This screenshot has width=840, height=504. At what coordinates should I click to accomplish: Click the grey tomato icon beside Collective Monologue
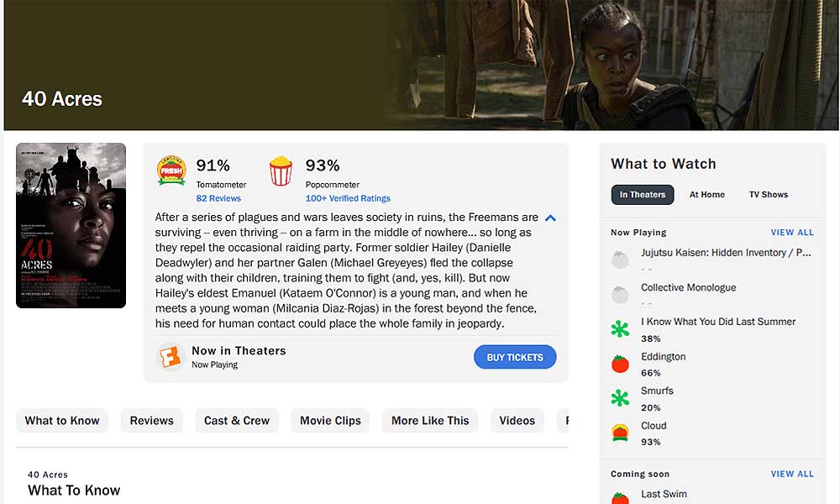pos(620,294)
